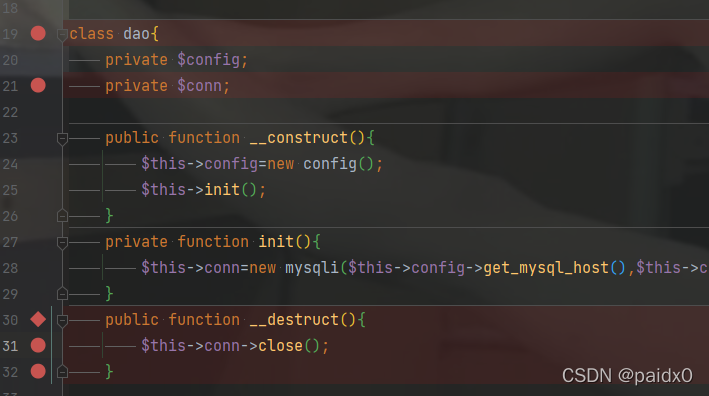Click the get_mysql_host method call

[546, 268]
